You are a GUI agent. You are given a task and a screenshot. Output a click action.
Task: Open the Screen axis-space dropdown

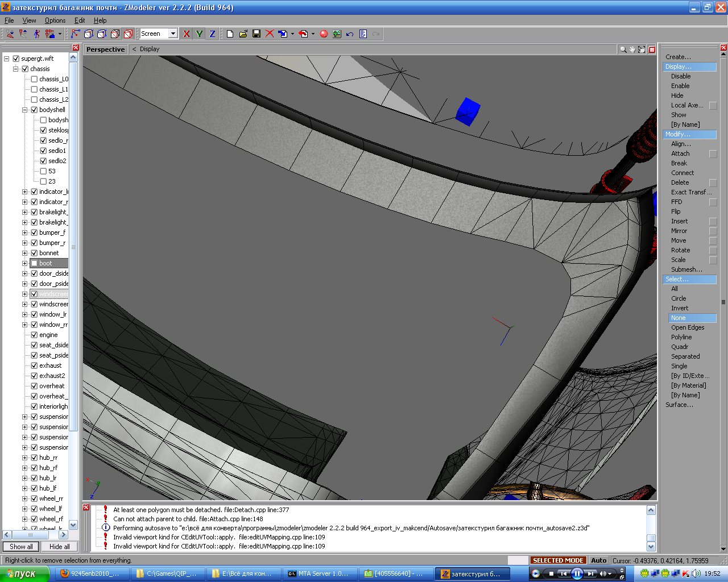pyautogui.click(x=173, y=34)
